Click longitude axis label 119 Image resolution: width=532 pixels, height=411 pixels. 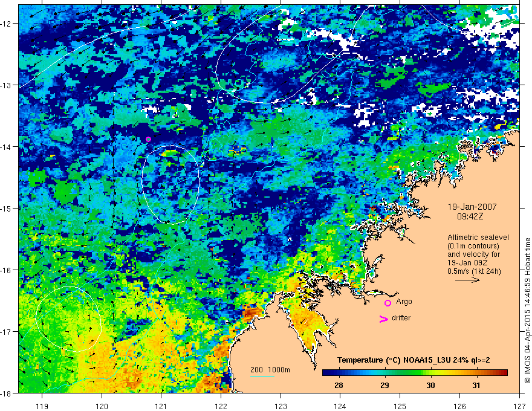[x=42, y=406]
